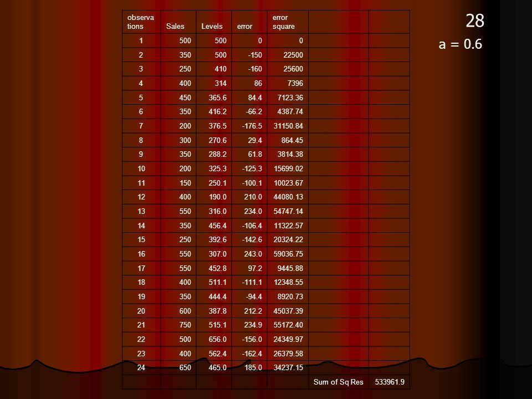The image size is (532, 399).
Task: Select Levels value 456.4
Action: click(x=217, y=226)
